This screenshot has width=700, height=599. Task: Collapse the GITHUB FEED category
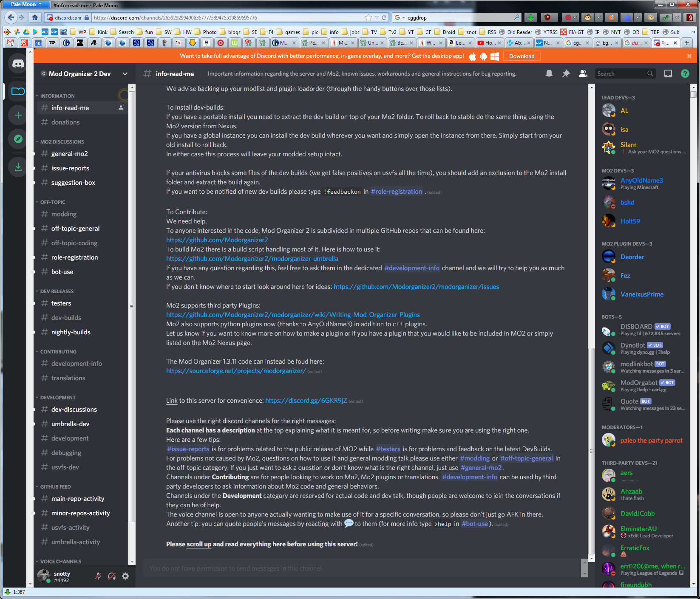55,487
